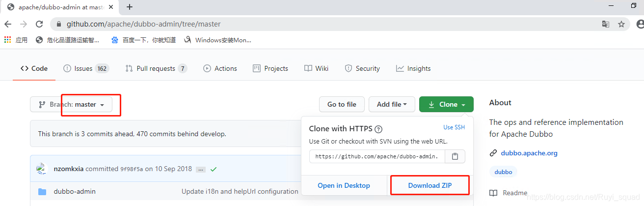
Task: Click the address bar URL
Action: pos(144,24)
